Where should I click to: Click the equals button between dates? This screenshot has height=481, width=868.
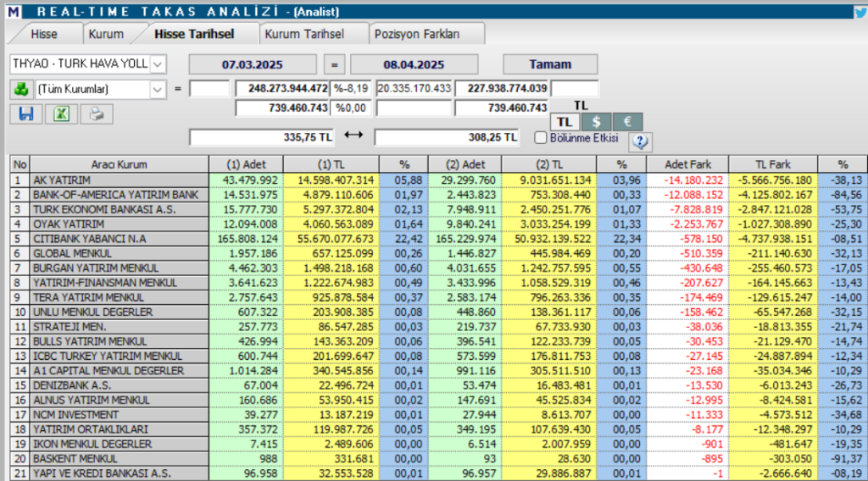point(334,64)
